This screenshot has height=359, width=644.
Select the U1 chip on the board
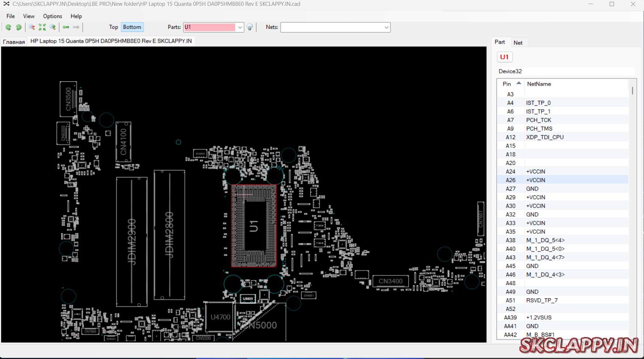click(254, 226)
